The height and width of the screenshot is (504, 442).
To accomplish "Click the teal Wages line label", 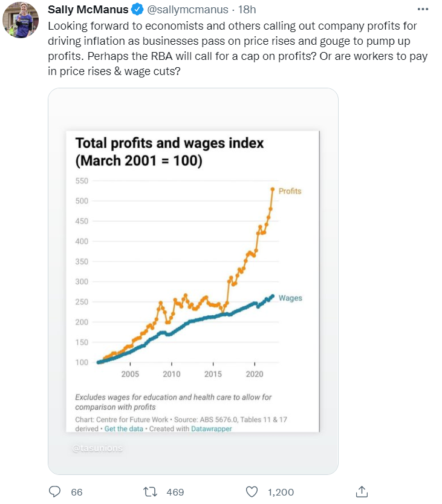I will [290, 298].
